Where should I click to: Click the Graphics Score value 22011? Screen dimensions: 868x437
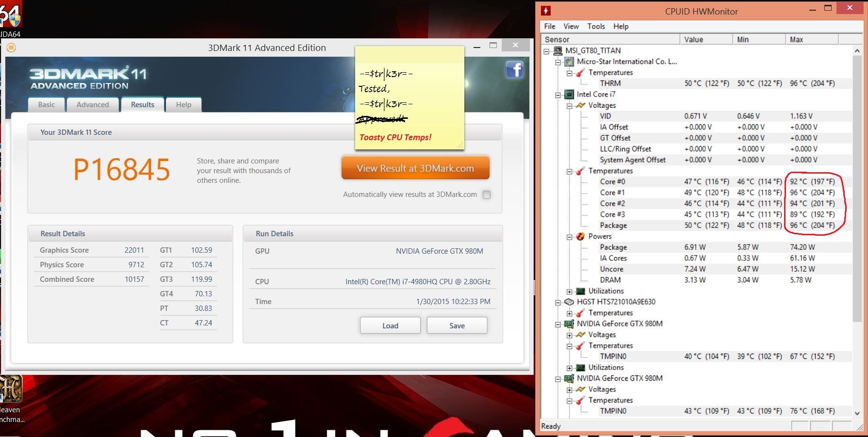click(134, 250)
